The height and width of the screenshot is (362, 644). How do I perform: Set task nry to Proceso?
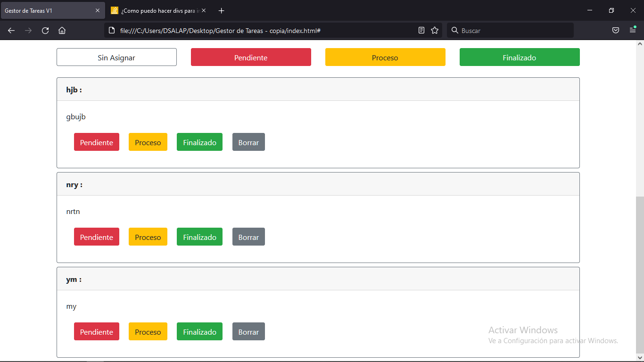click(148, 237)
